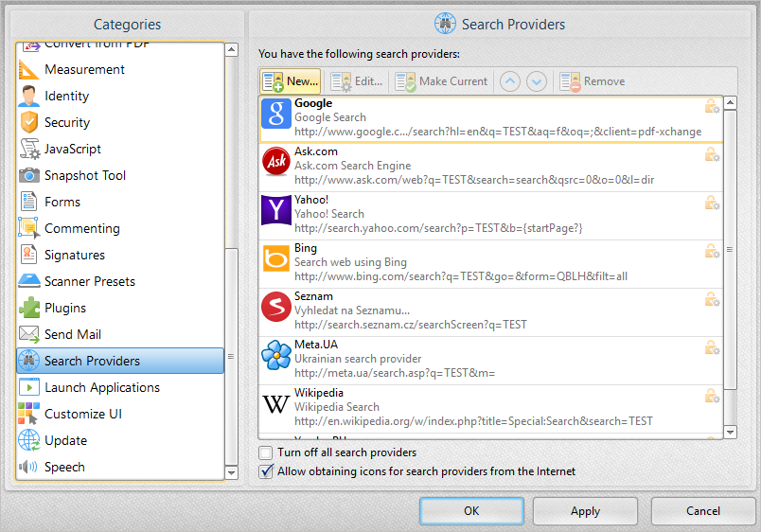This screenshot has height=532, width=761.
Task: Choose the Bing provider icon
Action: click(275, 261)
